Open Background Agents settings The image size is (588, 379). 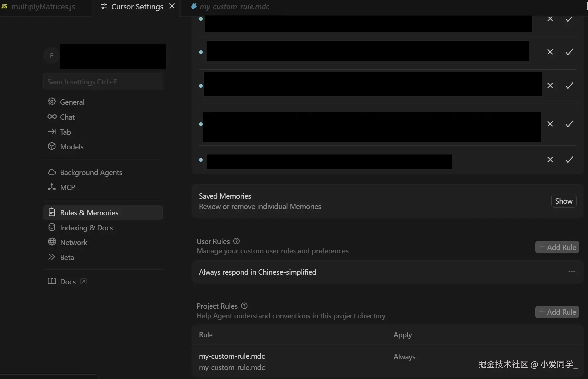[103, 172]
